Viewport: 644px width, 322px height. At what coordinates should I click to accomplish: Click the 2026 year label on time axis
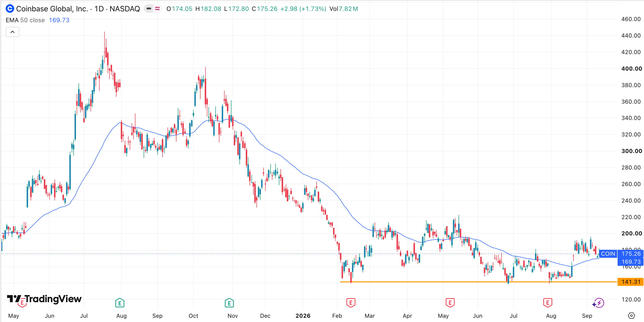(x=303, y=316)
